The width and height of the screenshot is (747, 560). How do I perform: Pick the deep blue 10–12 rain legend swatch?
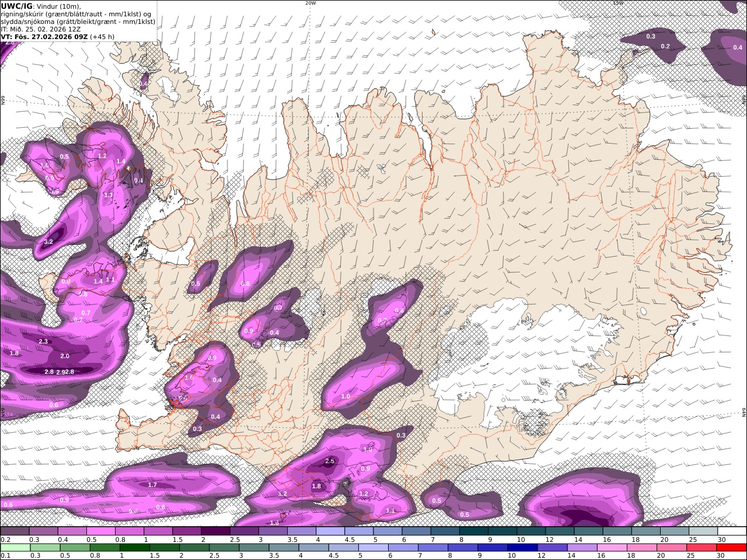click(x=522, y=548)
